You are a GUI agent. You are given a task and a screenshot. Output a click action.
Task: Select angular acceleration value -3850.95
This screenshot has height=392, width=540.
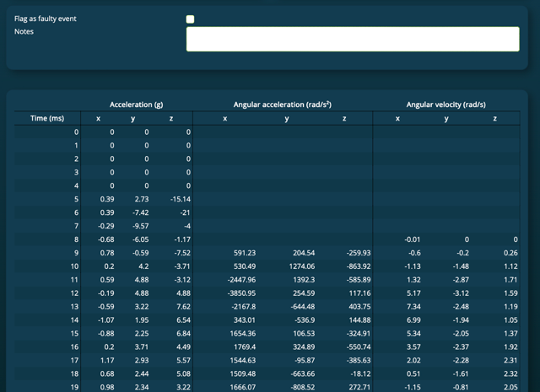point(241,293)
